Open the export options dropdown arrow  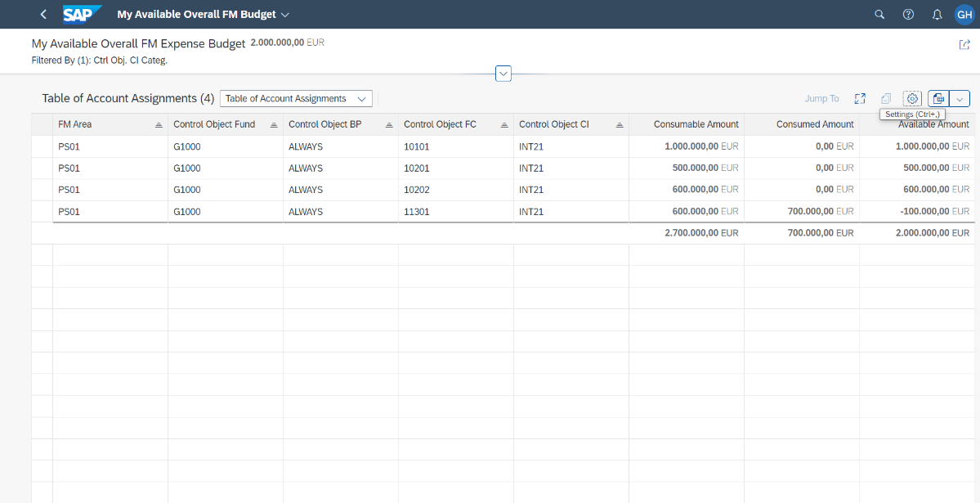click(x=960, y=99)
